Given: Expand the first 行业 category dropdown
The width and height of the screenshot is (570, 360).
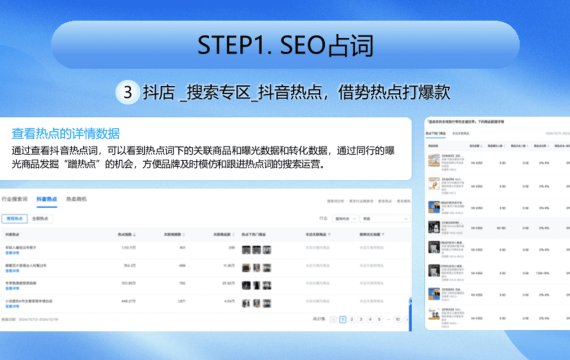Looking at the screenshot, I should [x=345, y=219].
